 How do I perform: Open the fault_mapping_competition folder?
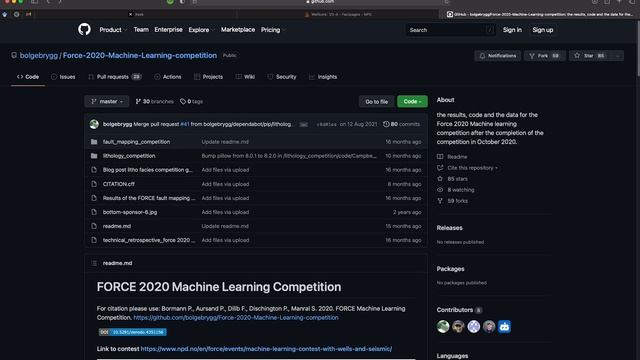tap(136, 142)
